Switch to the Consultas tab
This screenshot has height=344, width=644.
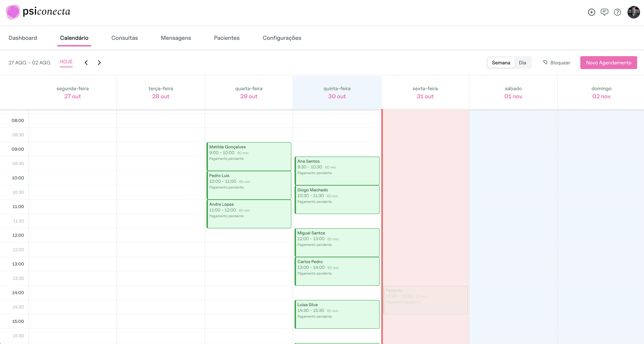coord(124,38)
